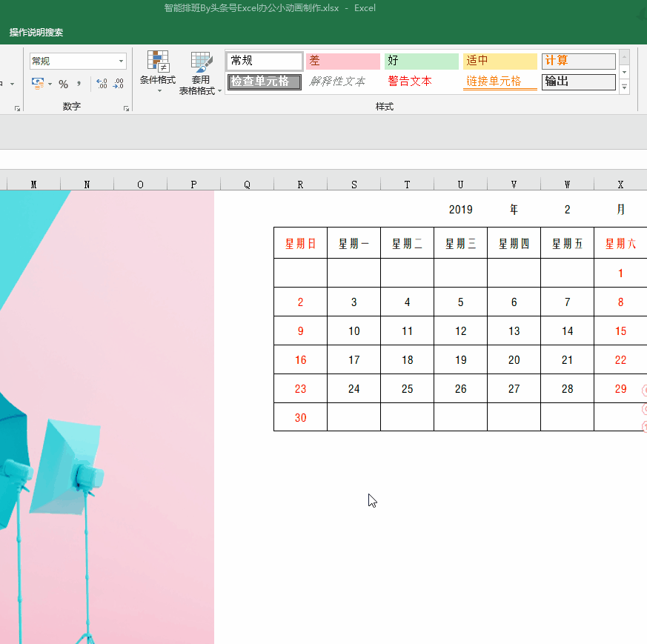Select calendar date cell 17

pyautogui.click(x=354, y=359)
